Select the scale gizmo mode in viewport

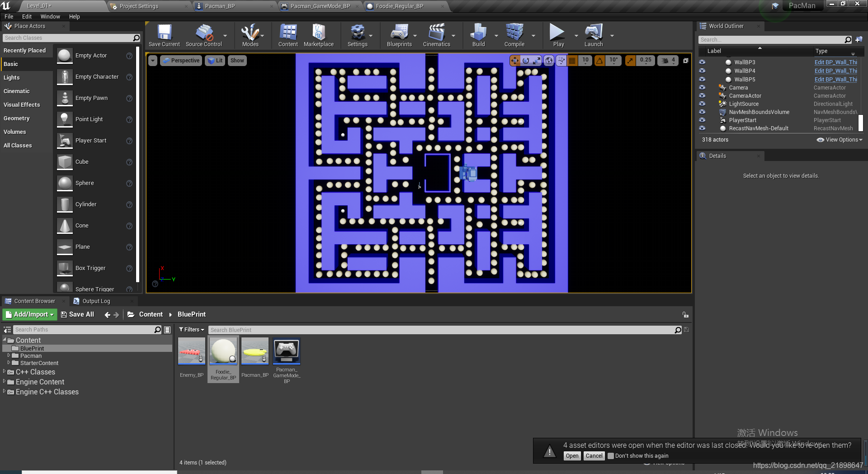click(537, 60)
